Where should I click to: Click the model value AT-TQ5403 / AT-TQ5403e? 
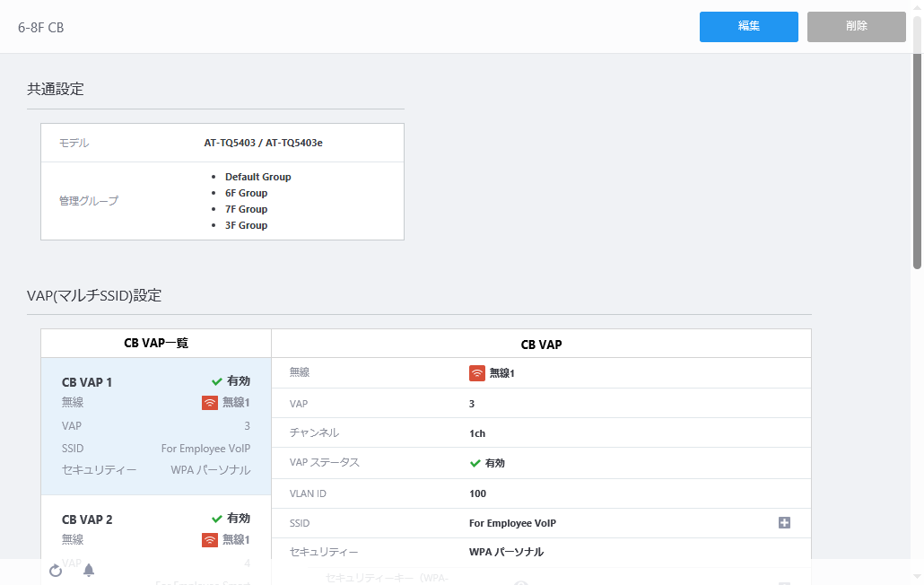pyautogui.click(x=264, y=143)
